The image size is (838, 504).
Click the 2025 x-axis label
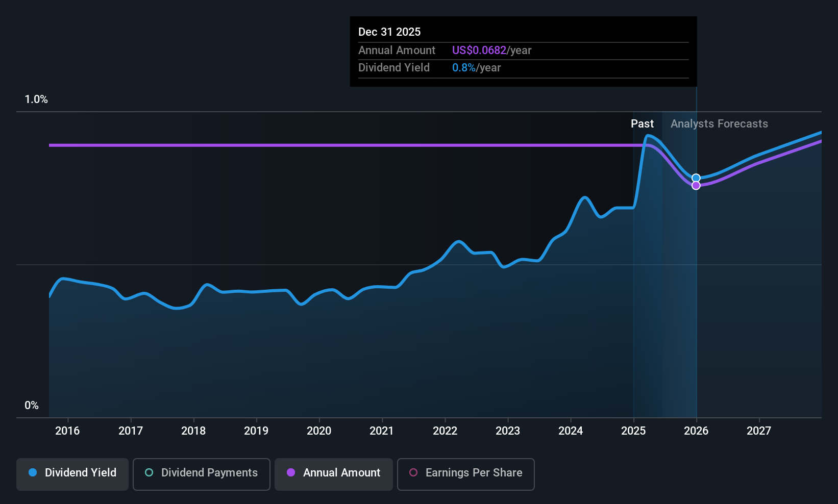point(633,431)
